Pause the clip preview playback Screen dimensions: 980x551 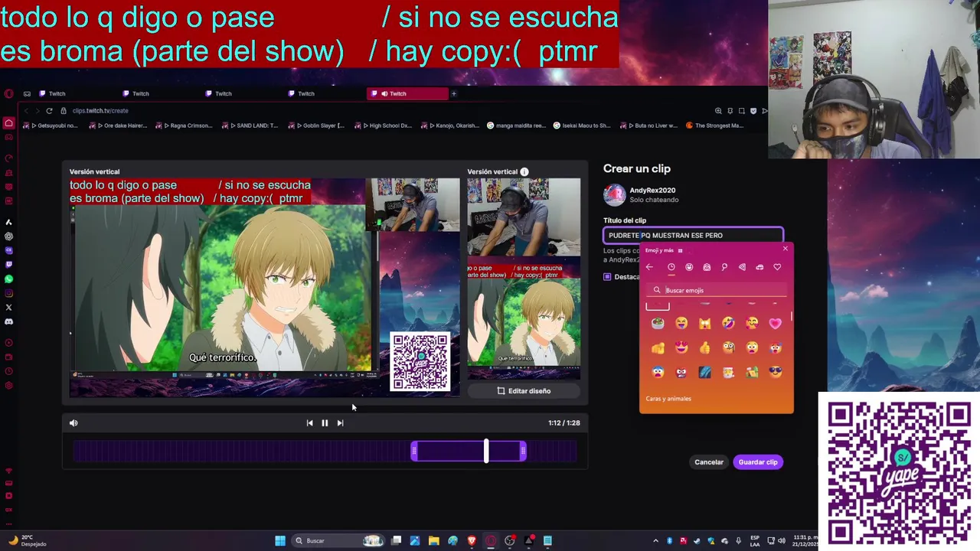point(325,422)
